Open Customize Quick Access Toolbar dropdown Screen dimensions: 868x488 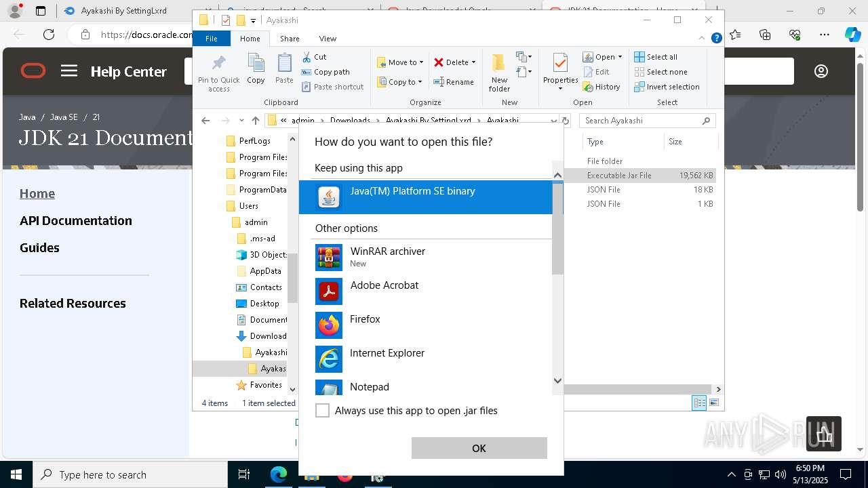click(253, 20)
